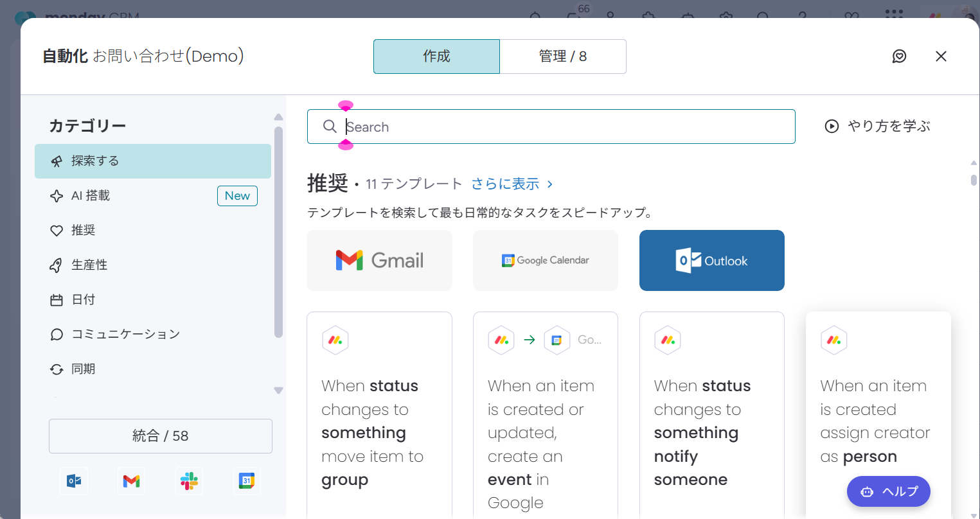Image resolution: width=980 pixels, height=519 pixels.
Task: Click the magnifier icon in search box
Action: (330, 127)
